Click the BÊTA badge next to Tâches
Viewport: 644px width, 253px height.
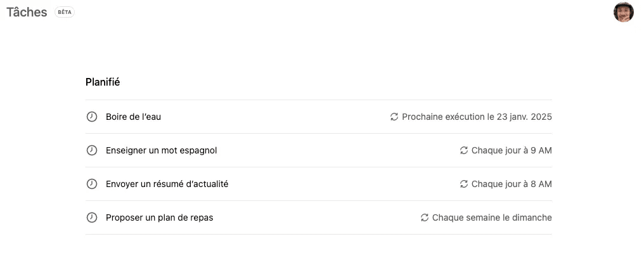pyautogui.click(x=65, y=12)
